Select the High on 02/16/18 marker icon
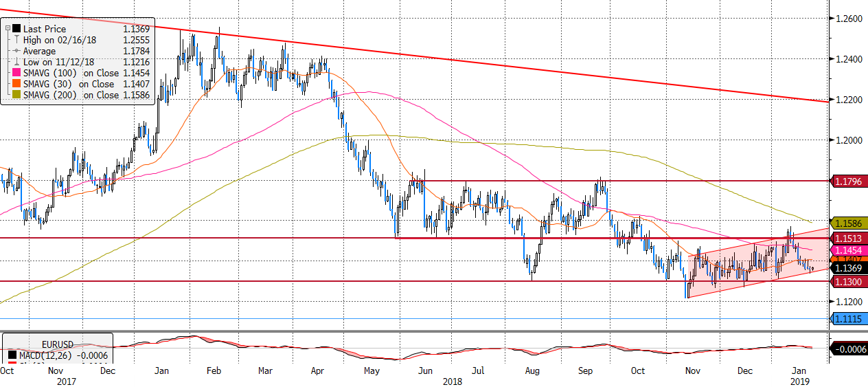Image resolution: width=868 pixels, height=387 pixels. coord(16,40)
